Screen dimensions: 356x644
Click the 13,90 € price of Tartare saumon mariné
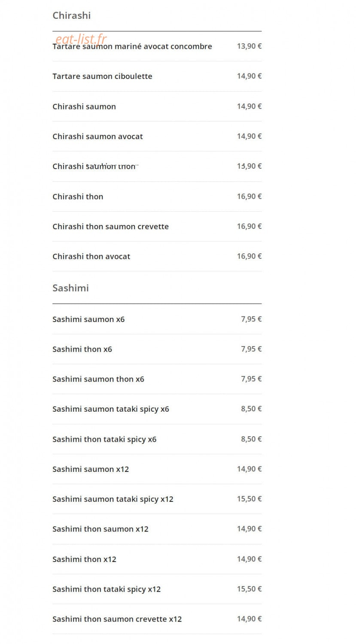click(249, 46)
